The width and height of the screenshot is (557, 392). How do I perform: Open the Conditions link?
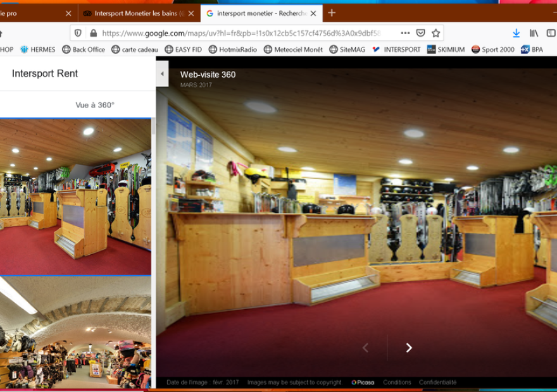click(x=397, y=383)
